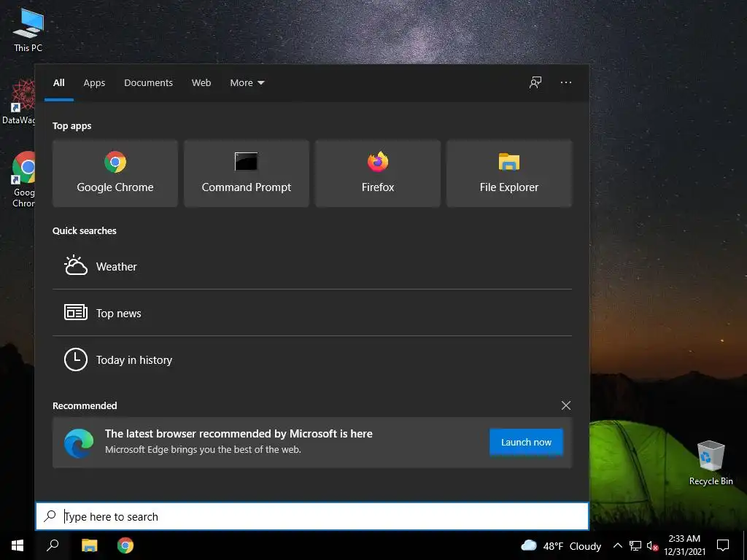Viewport: 747px width, 560px height.
Task: Open the Windows Start button
Action: point(18,545)
